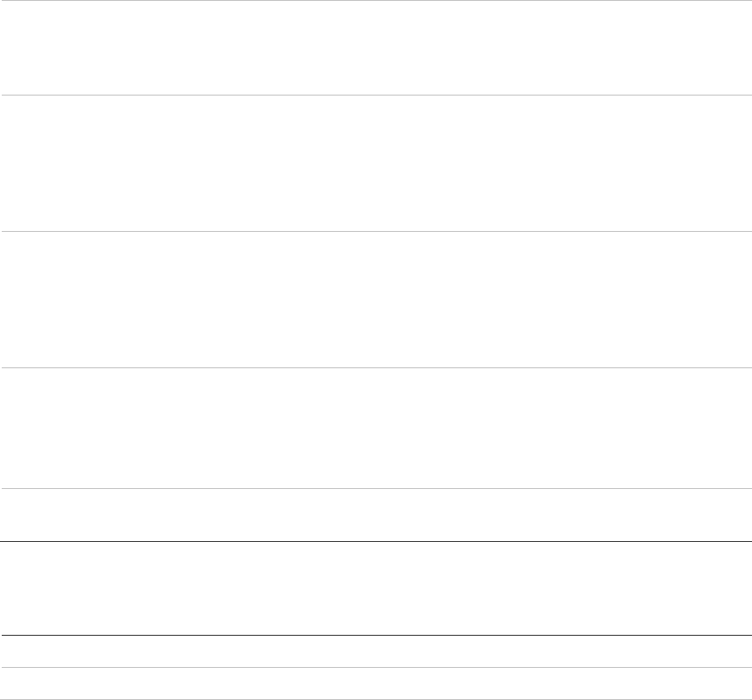Screen dimensions: 752x700
Task: Click the lower dark horizontal line
Action: tap(376, 635)
